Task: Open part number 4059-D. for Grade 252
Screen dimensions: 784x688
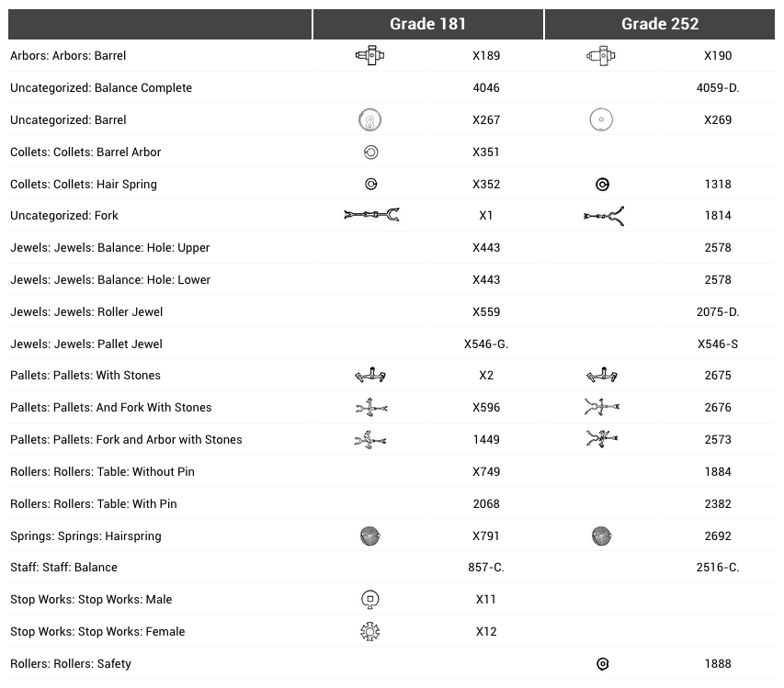Action: click(718, 88)
